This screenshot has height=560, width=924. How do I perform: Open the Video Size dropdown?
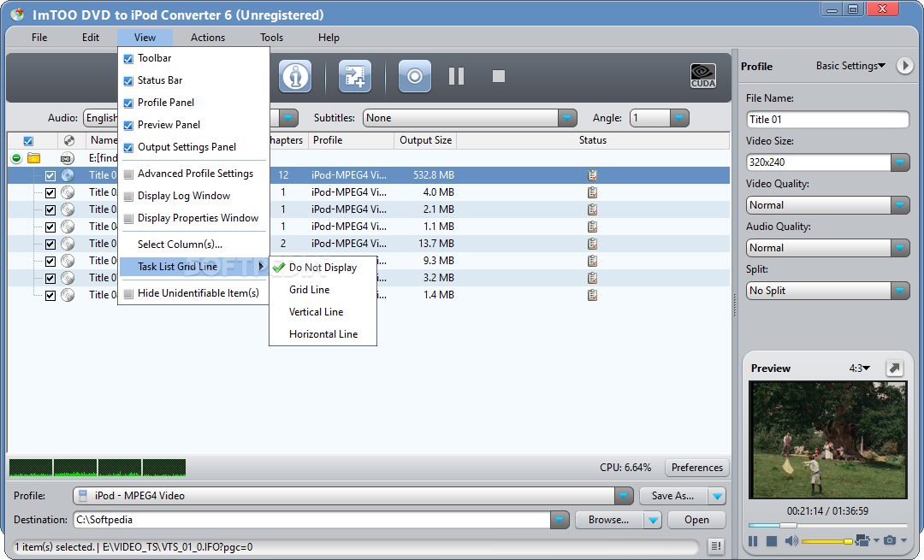[900, 162]
